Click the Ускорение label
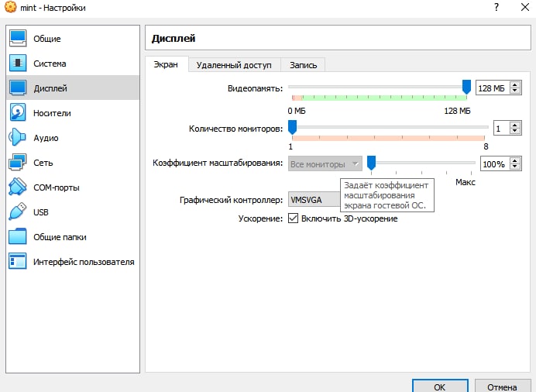This screenshot has height=392, width=536. click(x=260, y=218)
